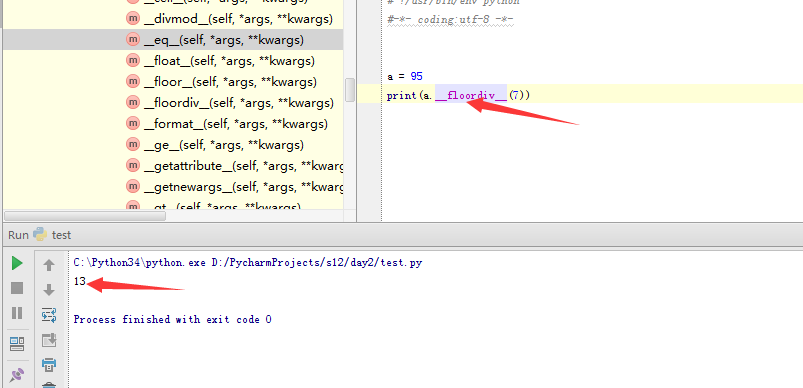Click the method list horizontal scrollbar
The height and width of the screenshot is (388, 803).
(85, 216)
